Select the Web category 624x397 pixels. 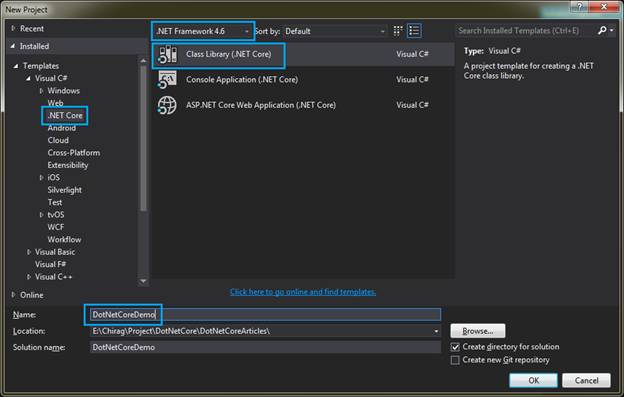(x=55, y=103)
